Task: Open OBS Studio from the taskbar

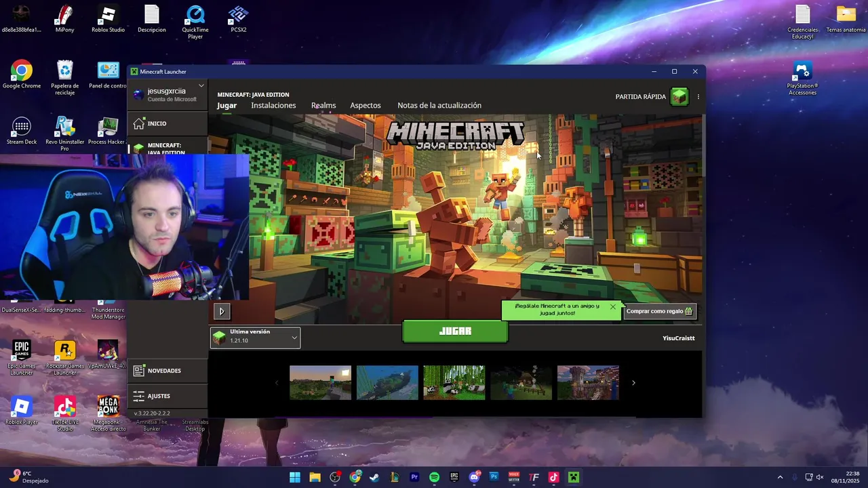Action: tap(335, 477)
